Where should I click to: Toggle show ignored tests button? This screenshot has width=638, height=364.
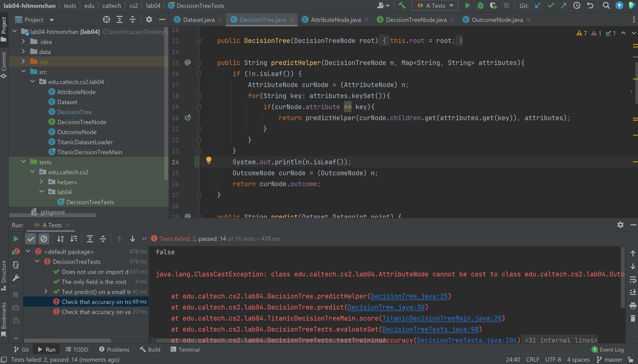[x=44, y=239]
